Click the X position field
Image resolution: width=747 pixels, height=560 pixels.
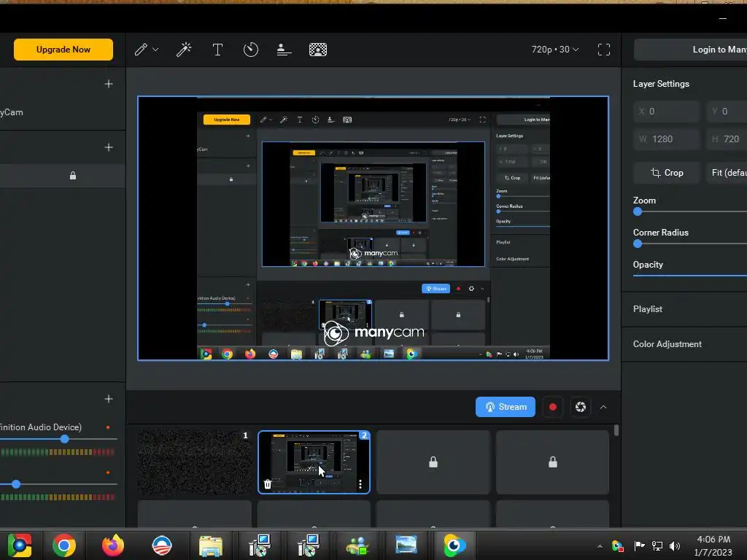click(667, 112)
